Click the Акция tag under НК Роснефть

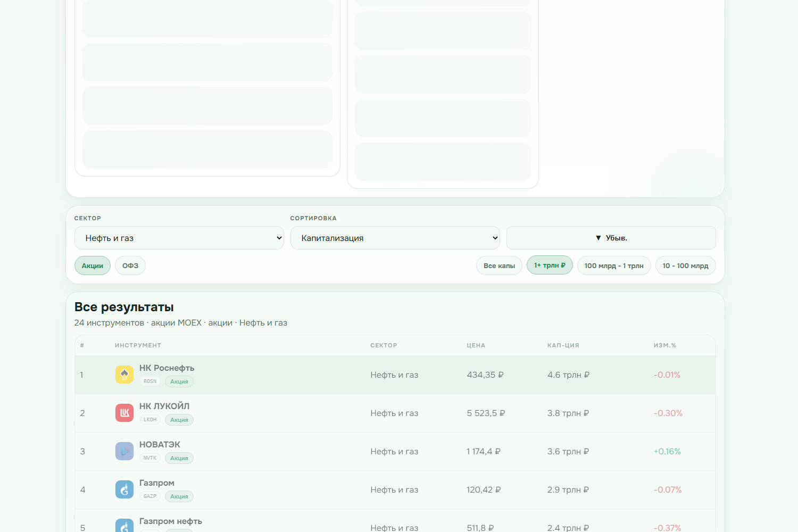point(179,381)
